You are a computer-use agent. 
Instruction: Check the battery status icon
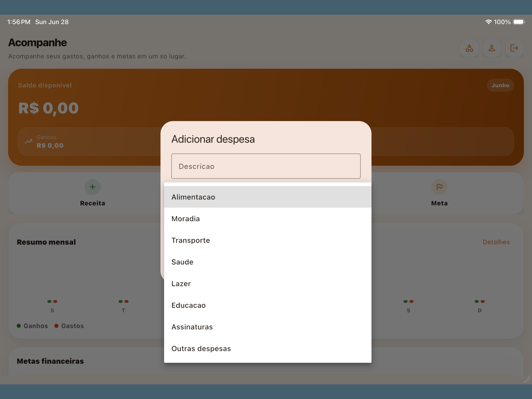point(519,22)
